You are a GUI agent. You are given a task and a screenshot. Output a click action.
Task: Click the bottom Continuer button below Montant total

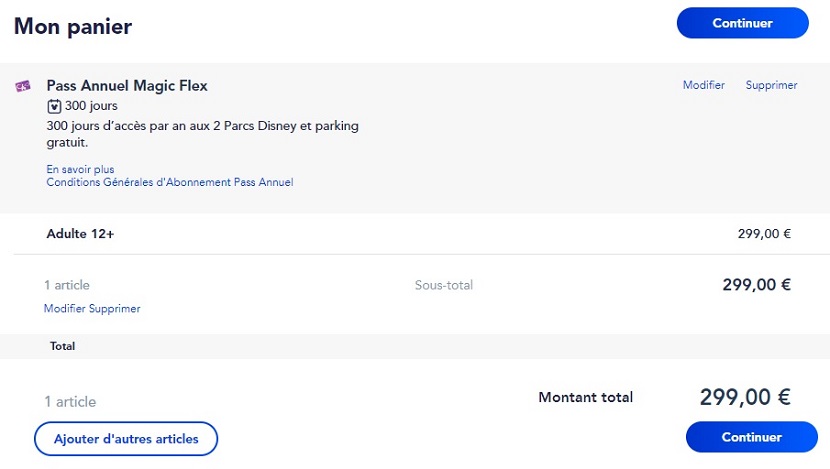751,437
